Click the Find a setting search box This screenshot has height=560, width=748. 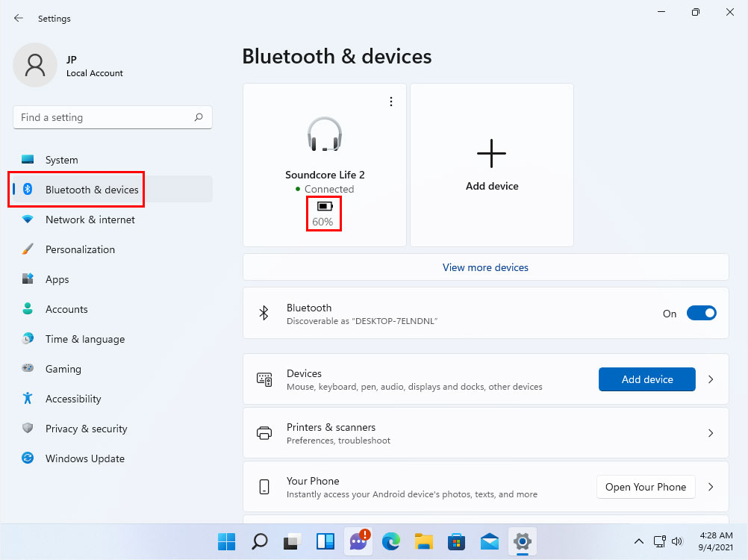pos(112,117)
